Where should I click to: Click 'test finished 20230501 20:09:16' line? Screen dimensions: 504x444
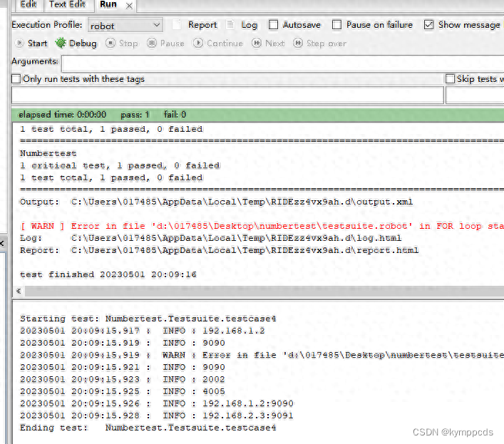point(108,274)
